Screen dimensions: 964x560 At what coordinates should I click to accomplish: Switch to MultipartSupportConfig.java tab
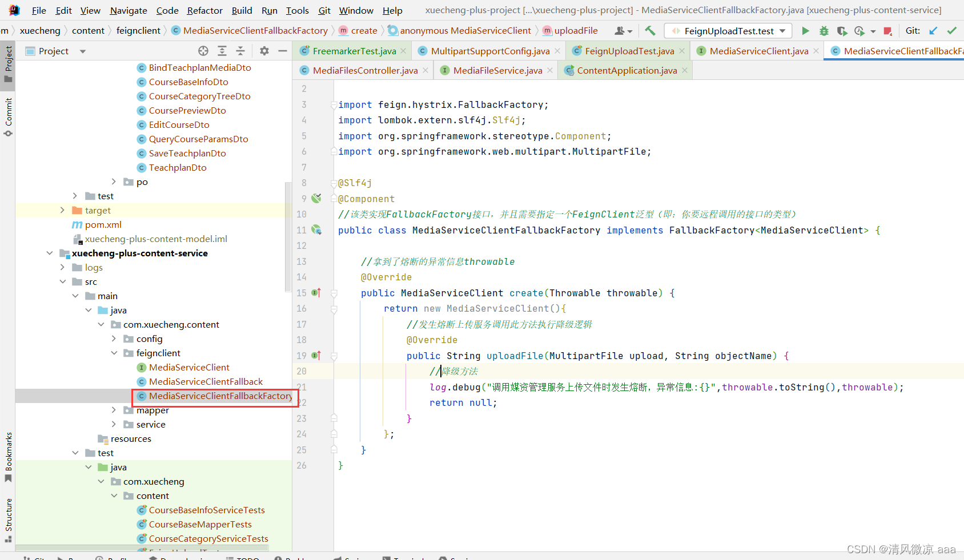490,51
